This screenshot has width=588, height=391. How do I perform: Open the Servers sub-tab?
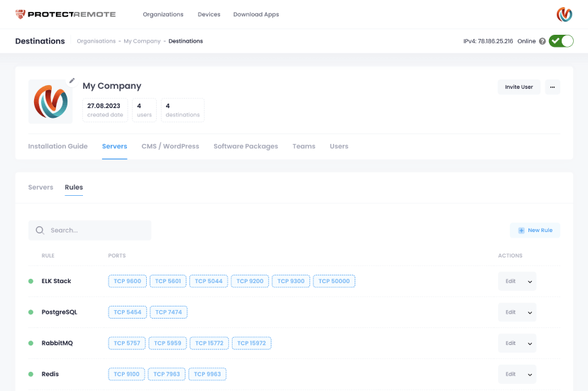[x=40, y=187]
